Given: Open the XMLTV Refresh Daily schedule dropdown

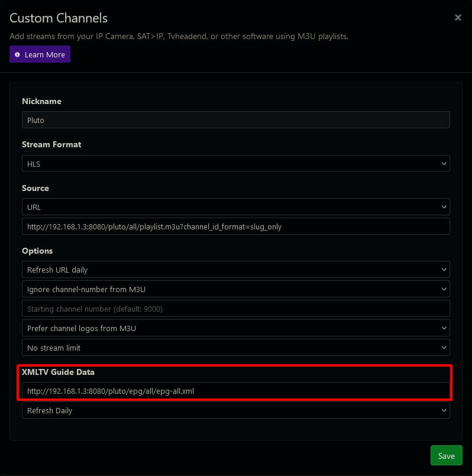Looking at the screenshot, I should tap(237, 410).
